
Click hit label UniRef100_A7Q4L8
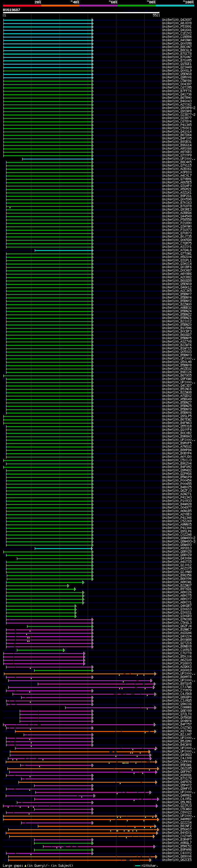coord(176,250)
